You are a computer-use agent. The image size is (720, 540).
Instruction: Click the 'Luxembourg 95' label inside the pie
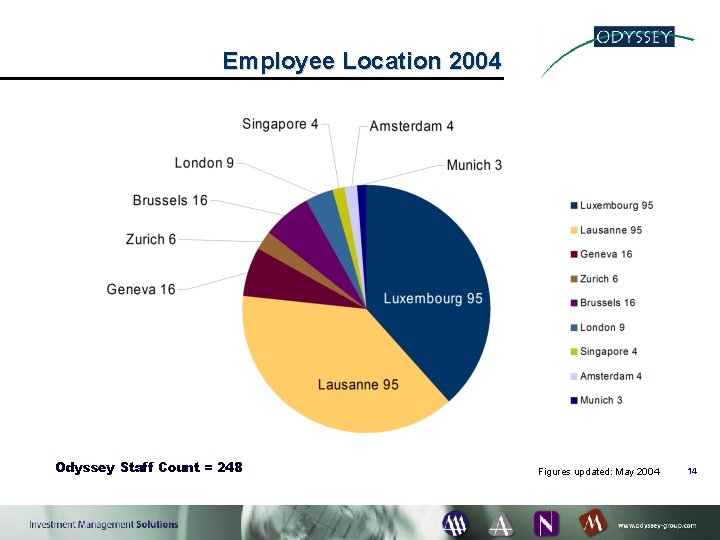[433, 298]
